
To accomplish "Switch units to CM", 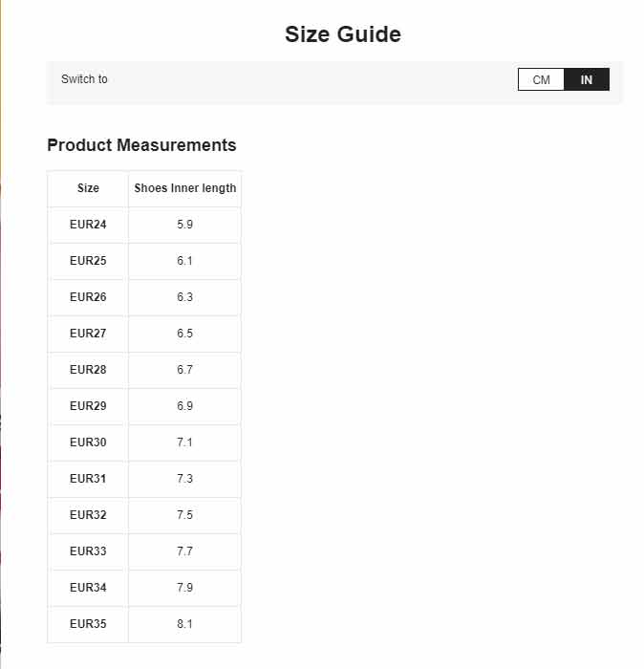I will [x=541, y=79].
